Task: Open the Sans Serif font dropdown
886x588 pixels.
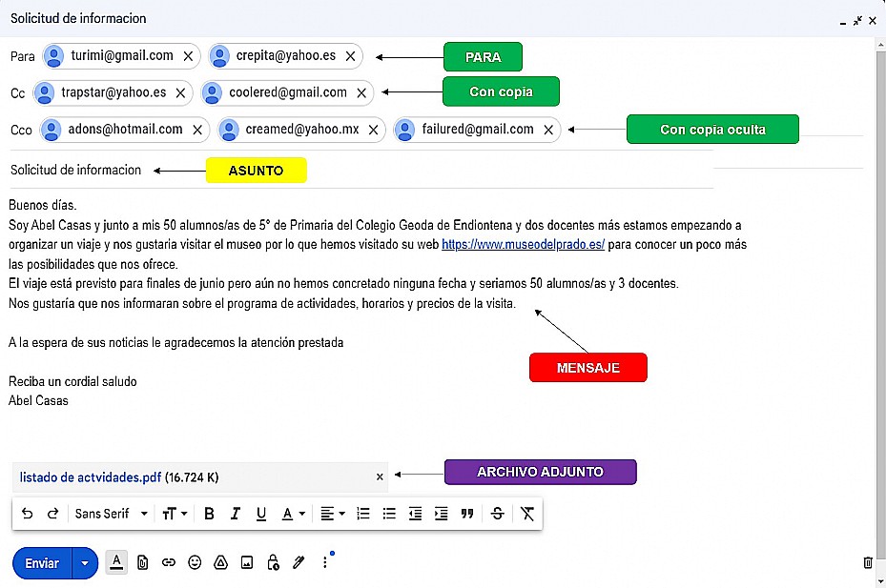Action: tap(112, 514)
